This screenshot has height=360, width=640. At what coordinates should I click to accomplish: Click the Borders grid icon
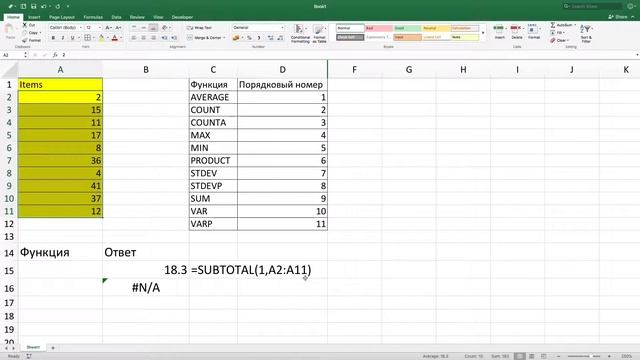point(87,38)
